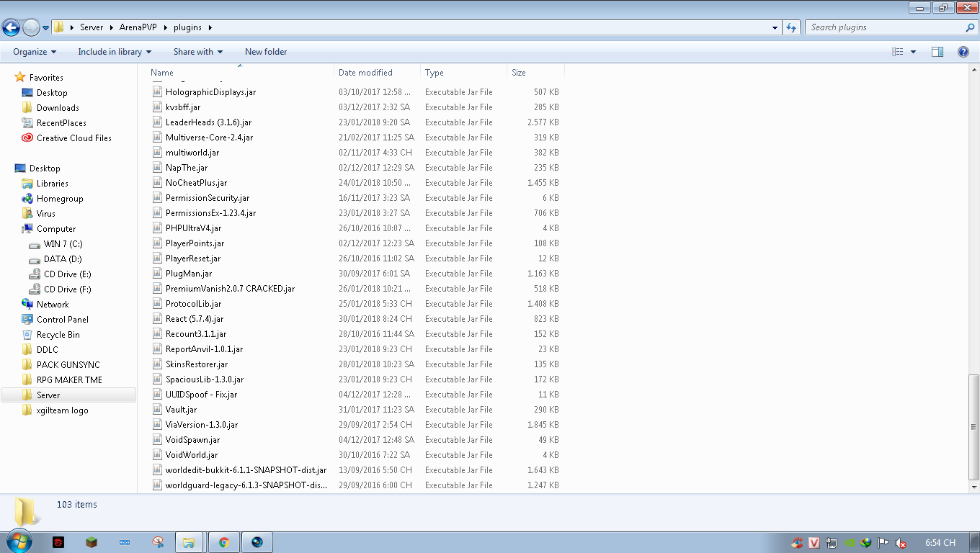This screenshot has height=553, width=980.
Task: Open the Share with menu
Action: 198,52
